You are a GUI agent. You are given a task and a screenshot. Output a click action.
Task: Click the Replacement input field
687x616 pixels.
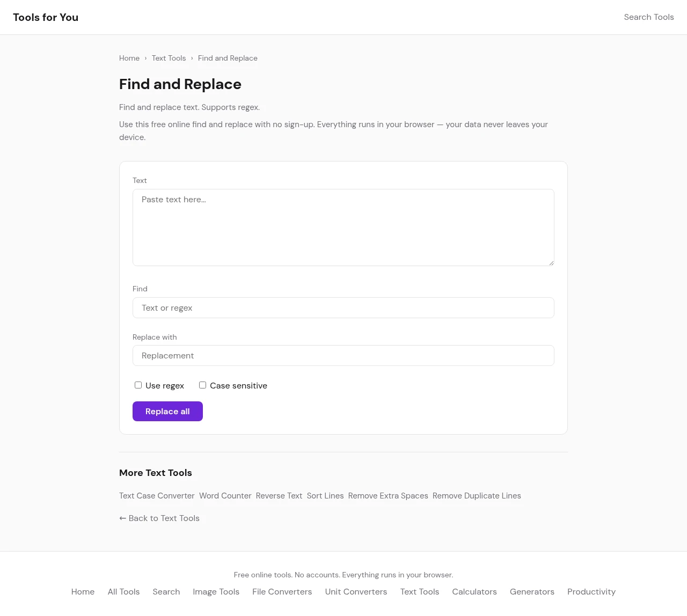343,356
